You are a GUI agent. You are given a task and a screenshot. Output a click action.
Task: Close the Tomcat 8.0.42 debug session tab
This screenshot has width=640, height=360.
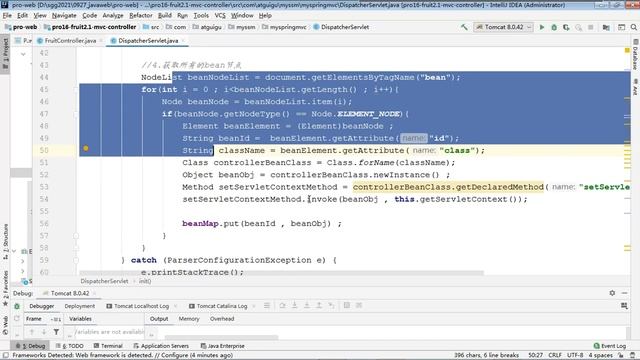[x=95, y=293]
